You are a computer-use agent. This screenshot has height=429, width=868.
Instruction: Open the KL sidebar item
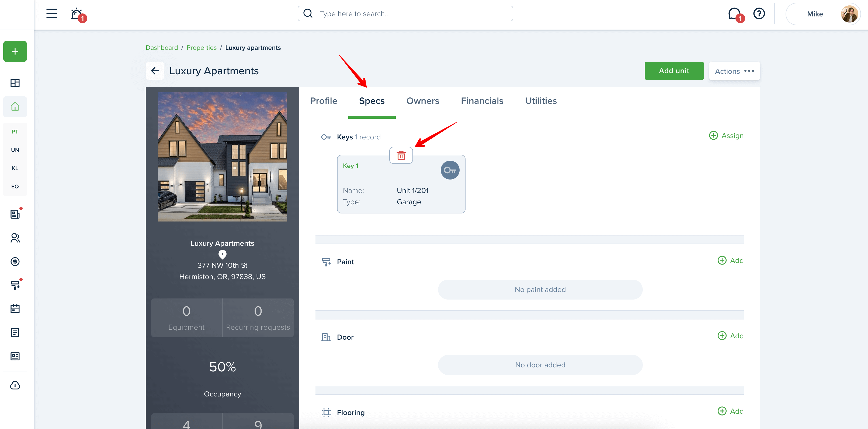pos(15,168)
